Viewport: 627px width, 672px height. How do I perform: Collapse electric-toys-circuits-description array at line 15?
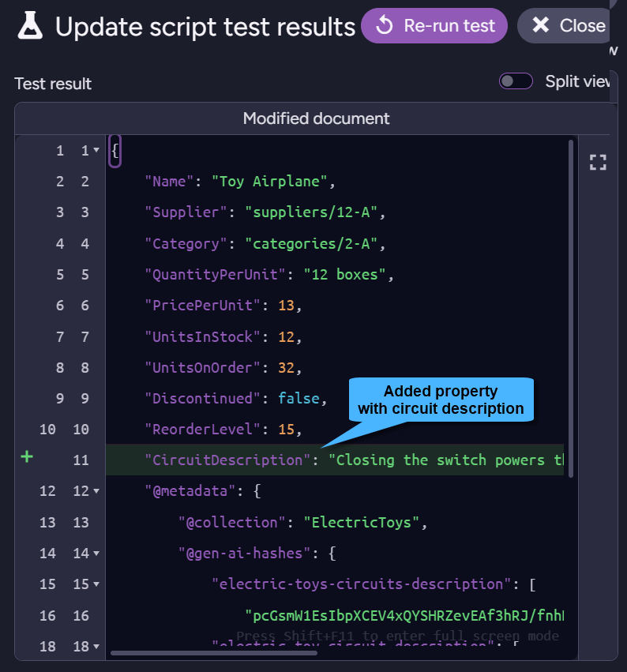pyautogui.click(x=96, y=584)
